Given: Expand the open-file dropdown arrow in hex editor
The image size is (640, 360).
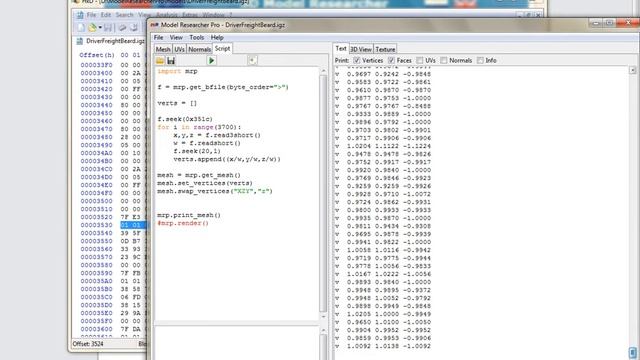Looking at the screenshot, I should click(x=100, y=28).
